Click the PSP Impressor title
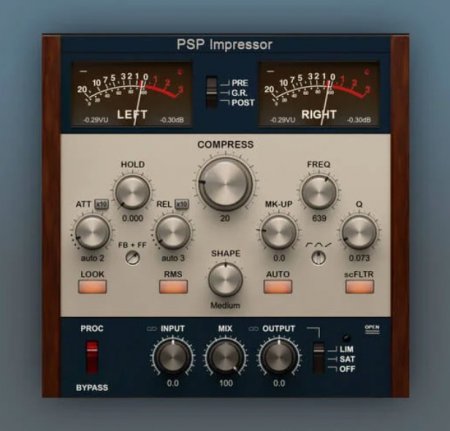Viewport: 450px width, 431px height. pyautogui.click(x=224, y=44)
